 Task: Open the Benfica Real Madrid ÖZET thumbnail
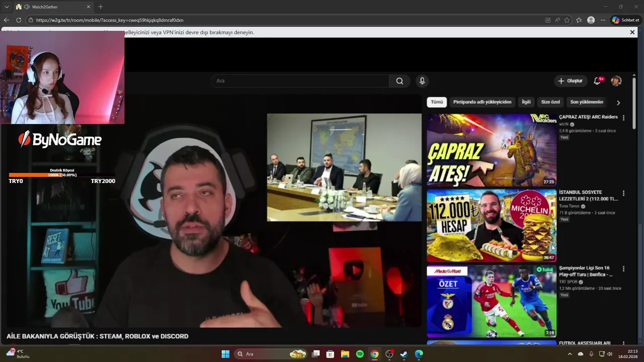click(492, 301)
